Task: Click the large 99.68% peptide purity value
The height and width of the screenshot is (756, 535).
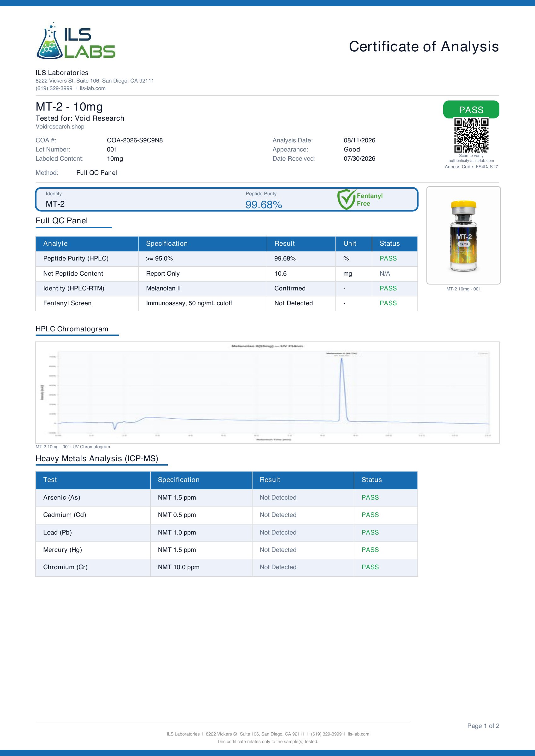Action: pos(264,204)
